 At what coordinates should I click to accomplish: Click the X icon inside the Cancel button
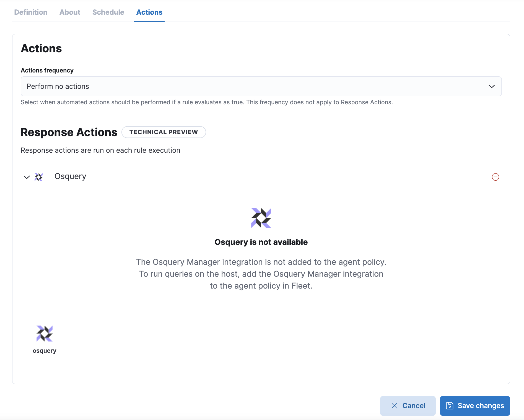pos(394,406)
